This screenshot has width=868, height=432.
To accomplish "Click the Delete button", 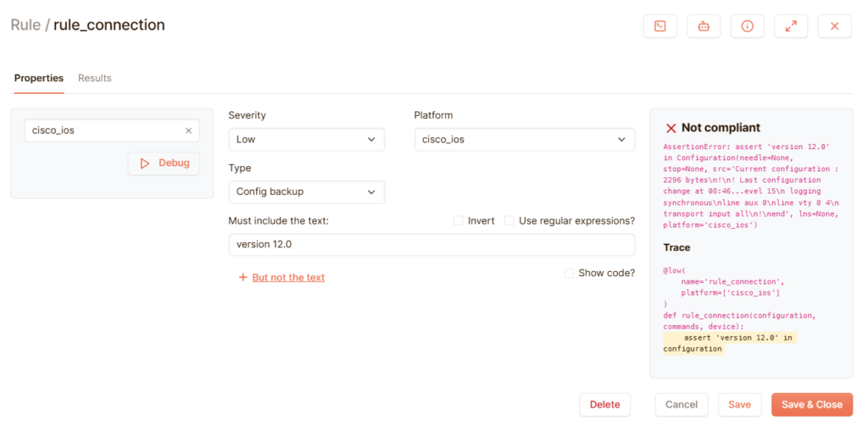I will pyautogui.click(x=604, y=404).
